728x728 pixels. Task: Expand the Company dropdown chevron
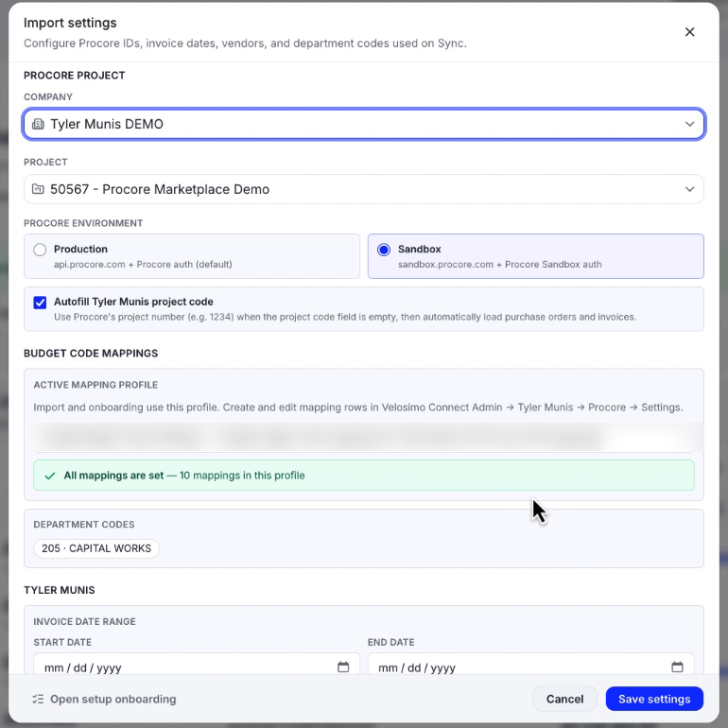click(689, 124)
